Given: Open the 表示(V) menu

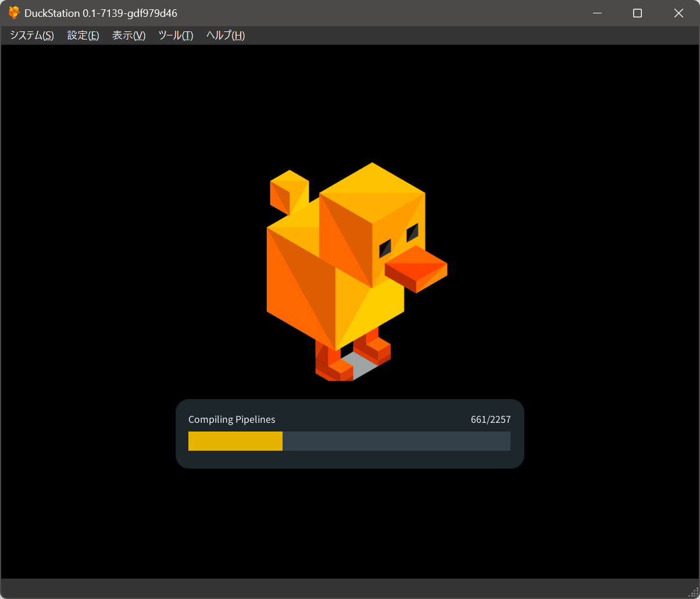Looking at the screenshot, I should 128,35.
